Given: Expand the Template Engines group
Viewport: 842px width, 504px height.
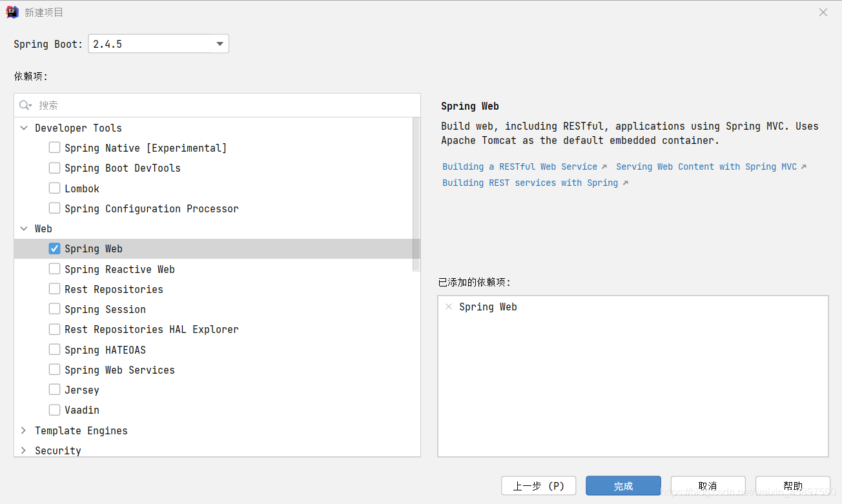Looking at the screenshot, I should coord(24,430).
